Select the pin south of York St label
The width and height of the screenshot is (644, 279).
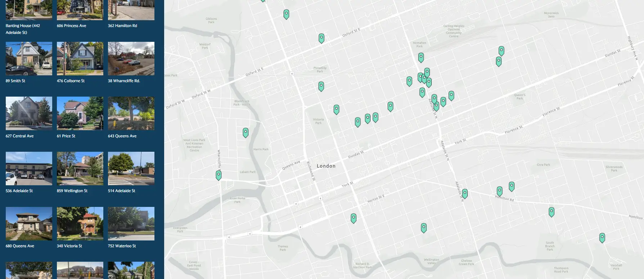(353, 218)
